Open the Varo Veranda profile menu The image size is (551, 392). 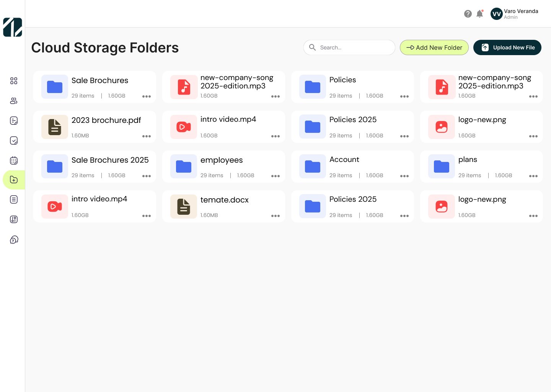tap(521, 14)
